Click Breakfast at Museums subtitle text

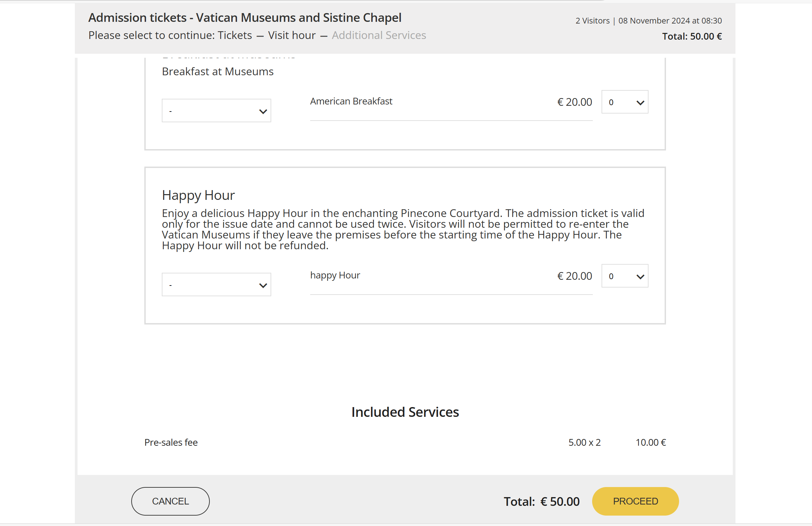[x=218, y=72]
